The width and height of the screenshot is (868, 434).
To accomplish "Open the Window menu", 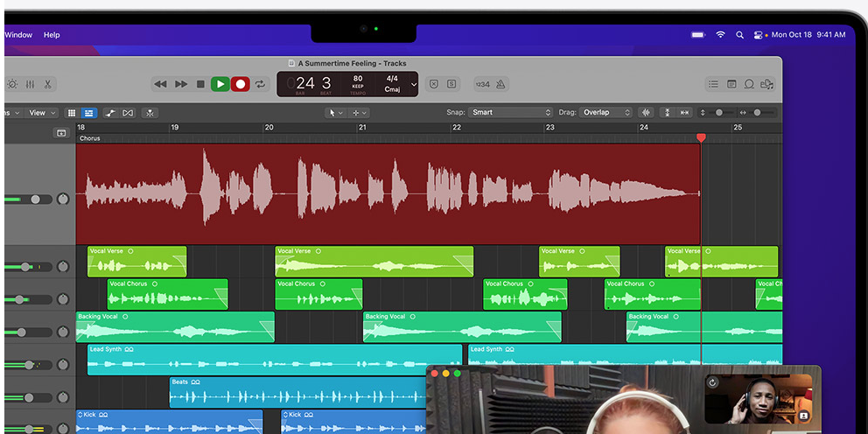I will click(x=18, y=35).
